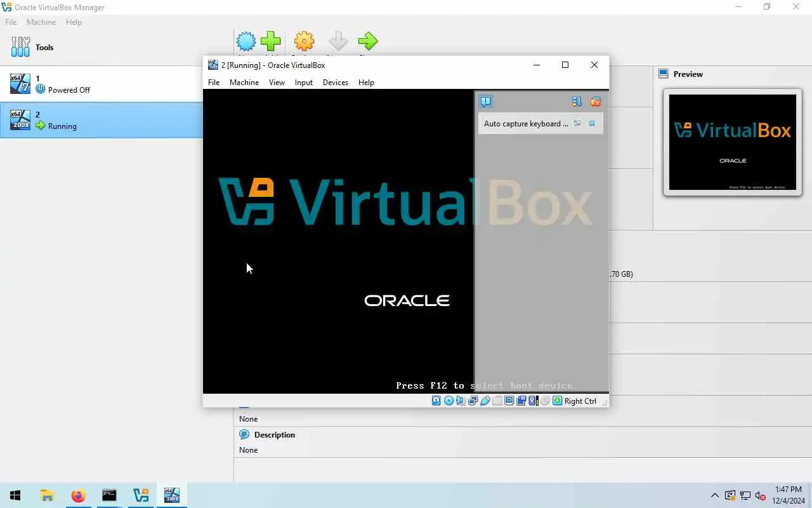Open View menu in VM window

tap(277, 83)
